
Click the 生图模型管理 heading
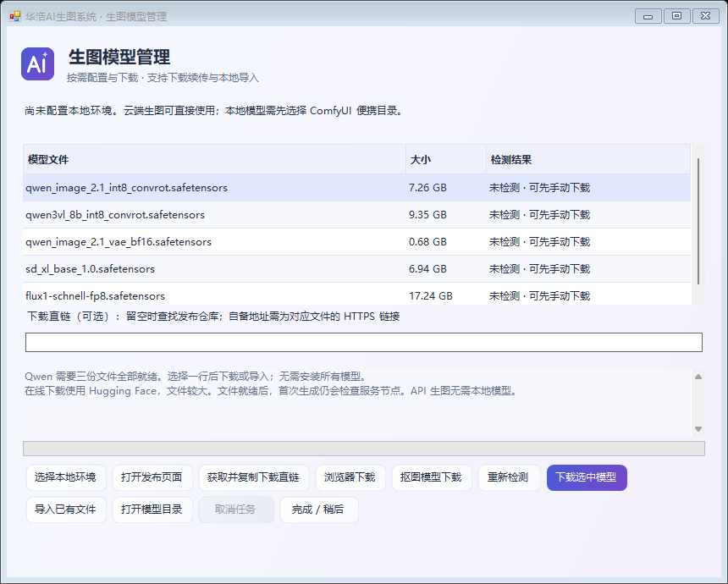pos(119,57)
